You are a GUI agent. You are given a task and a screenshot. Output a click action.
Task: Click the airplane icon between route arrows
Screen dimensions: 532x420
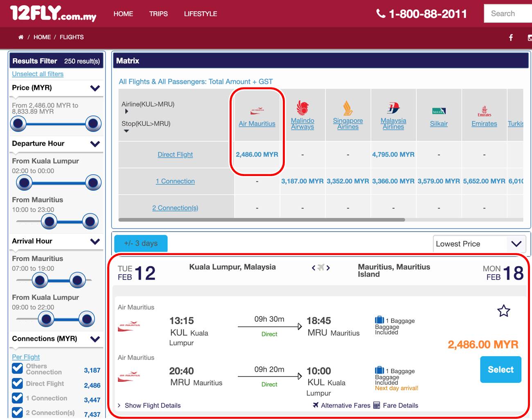321,267
